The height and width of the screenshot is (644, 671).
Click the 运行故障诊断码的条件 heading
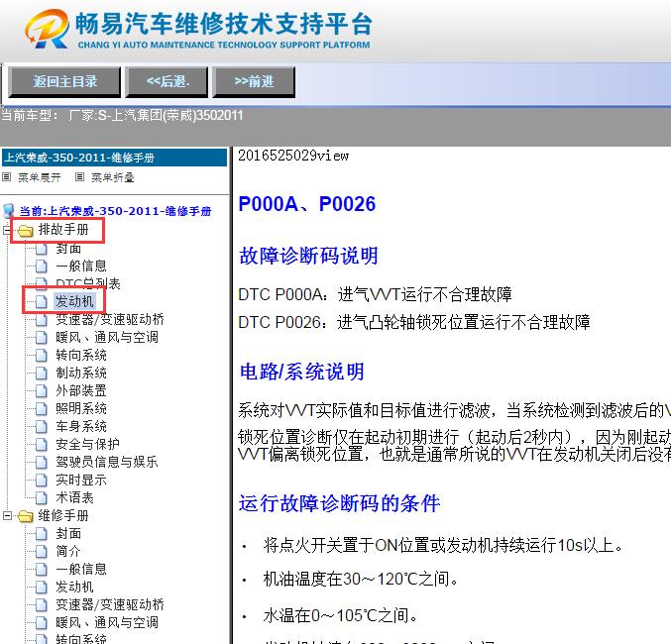tap(339, 503)
